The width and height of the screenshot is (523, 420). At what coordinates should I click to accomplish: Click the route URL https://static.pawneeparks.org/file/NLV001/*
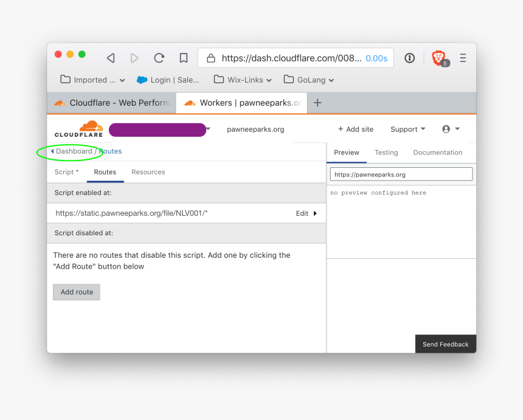tap(131, 213)
